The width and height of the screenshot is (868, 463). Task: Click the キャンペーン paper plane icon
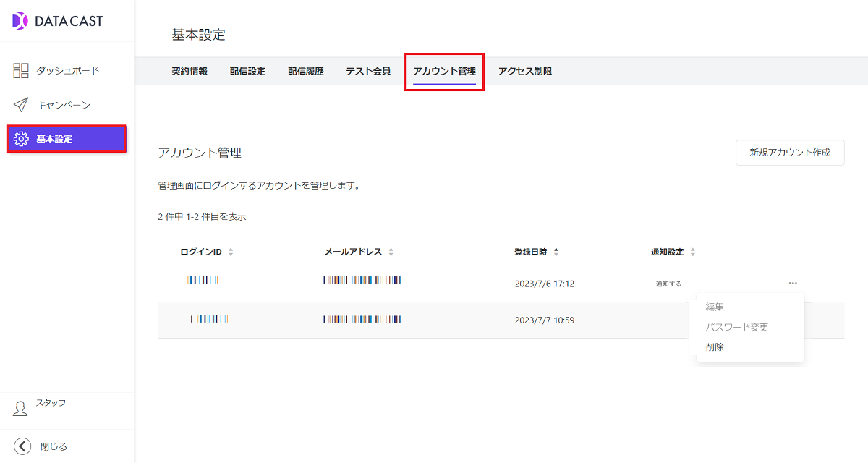[x=21, y=105]
